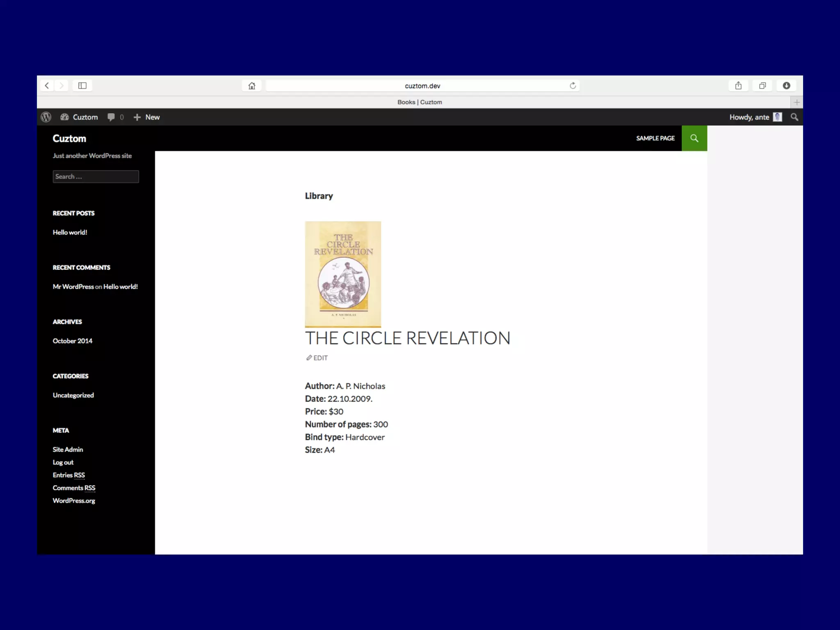Open the Howdy, ante account menu
Viewport: 840px width, 630px height.
(755, 117)
